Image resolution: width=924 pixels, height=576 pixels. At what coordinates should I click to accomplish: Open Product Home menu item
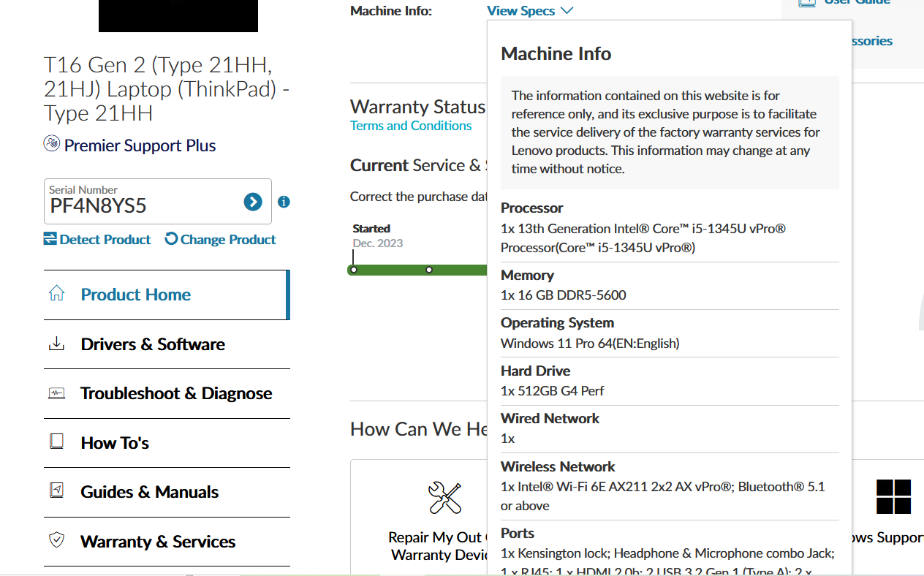[167, 295]
